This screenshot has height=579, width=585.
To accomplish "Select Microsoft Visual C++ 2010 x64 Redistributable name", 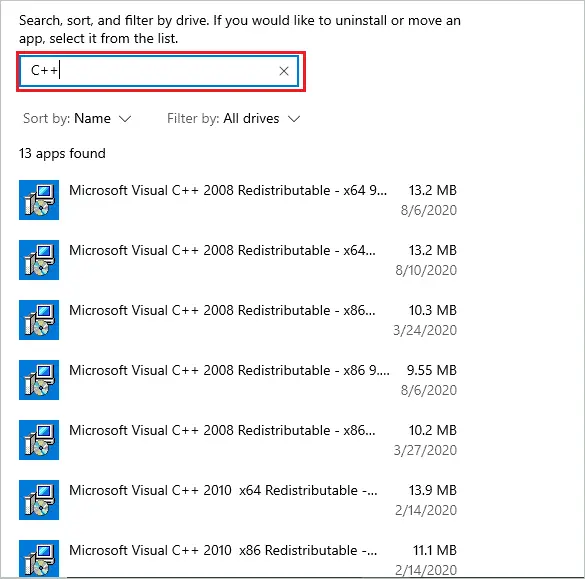I will pos(223,491).
